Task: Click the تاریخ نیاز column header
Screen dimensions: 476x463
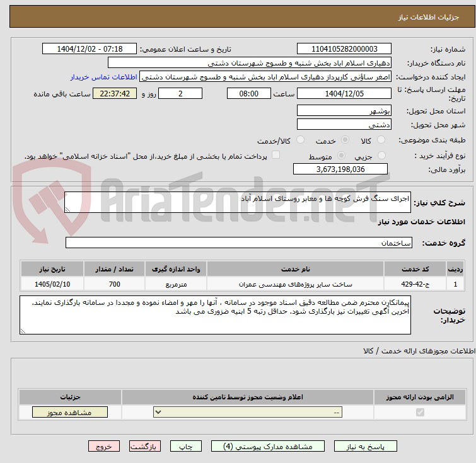Action: [52, 269]
